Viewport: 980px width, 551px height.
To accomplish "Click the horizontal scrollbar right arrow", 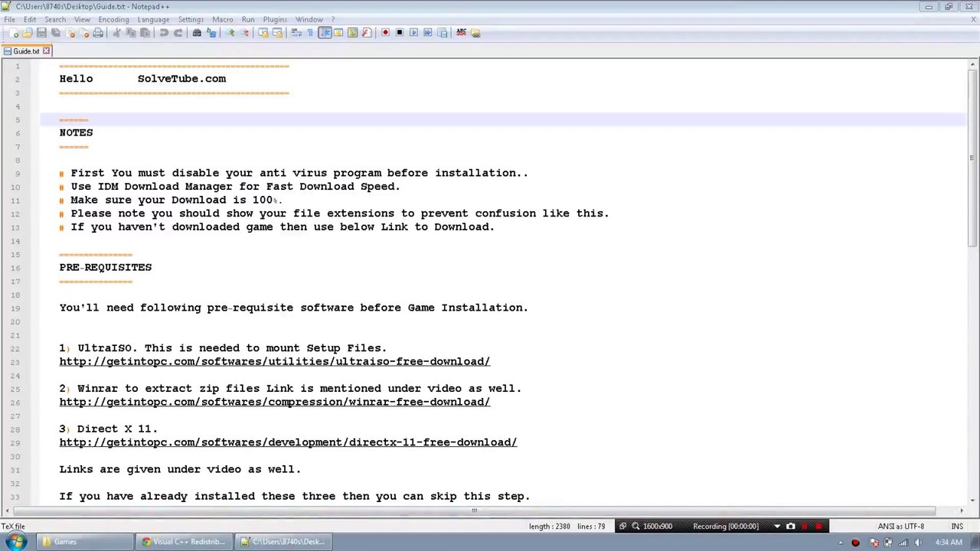I will pyautogui.click(x=962, y=510).
